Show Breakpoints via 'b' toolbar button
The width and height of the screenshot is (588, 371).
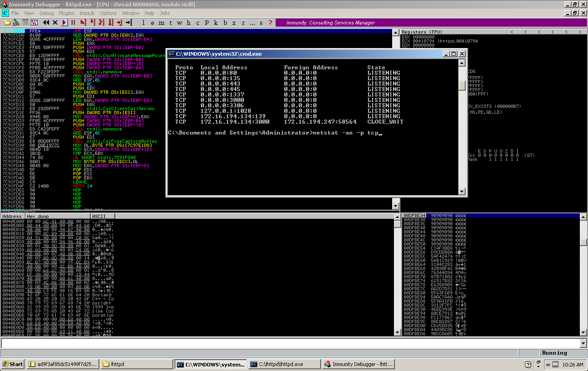[x=225, y=23]
